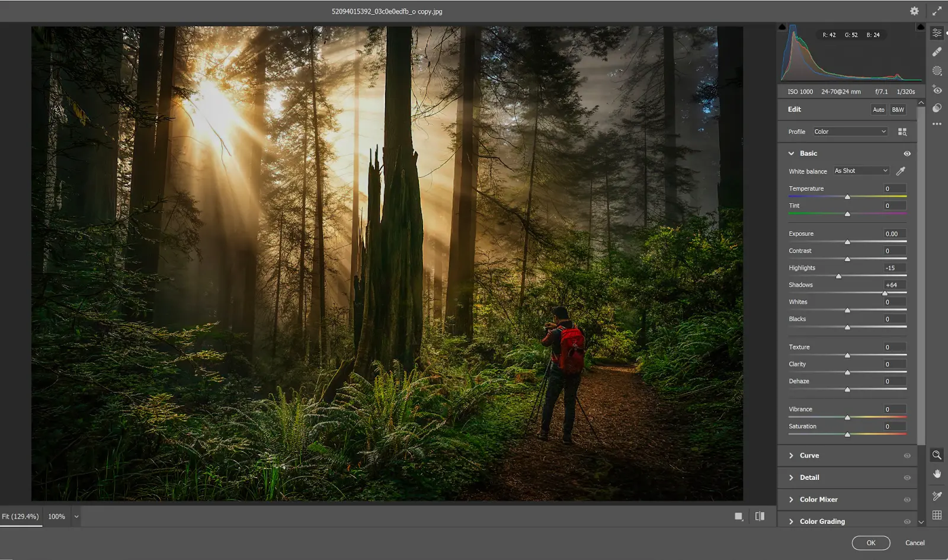
Task: Open the zoom level dropdown near 100%
Action: click(x=76, y=516)
